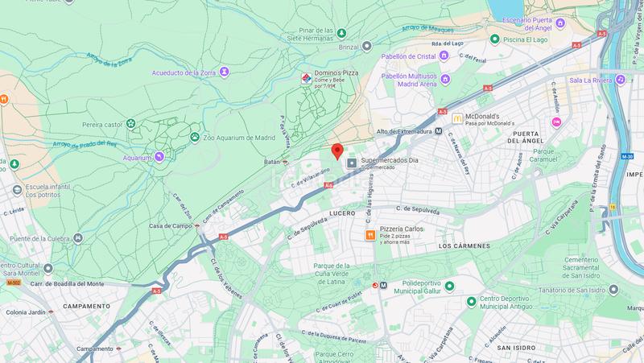Open the Escenario Puerta del Ángel marker

point(560,23)
